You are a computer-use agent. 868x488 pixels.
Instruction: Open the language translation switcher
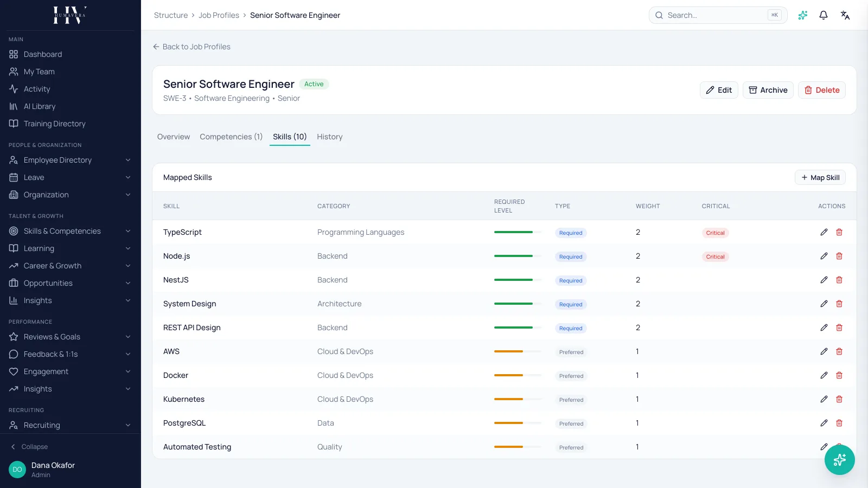845,15
